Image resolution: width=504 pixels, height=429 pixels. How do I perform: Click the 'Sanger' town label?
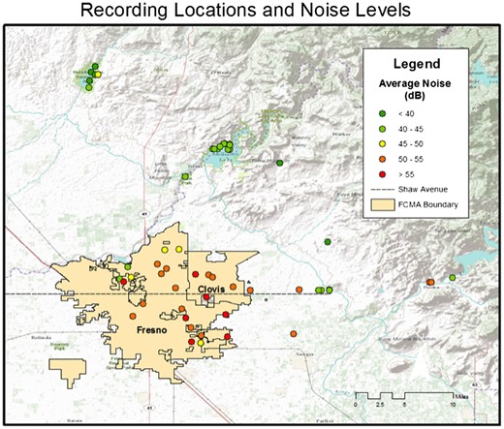click(304, 354)
